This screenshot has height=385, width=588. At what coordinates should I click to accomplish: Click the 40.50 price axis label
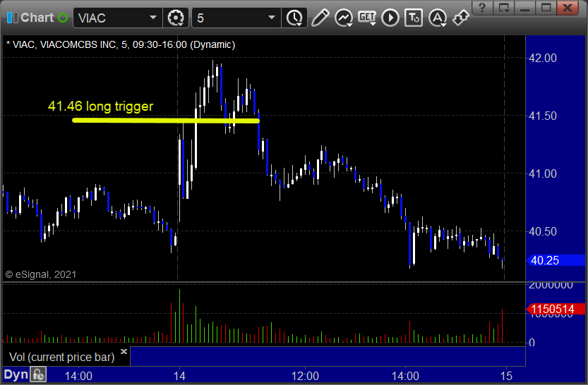543,231
